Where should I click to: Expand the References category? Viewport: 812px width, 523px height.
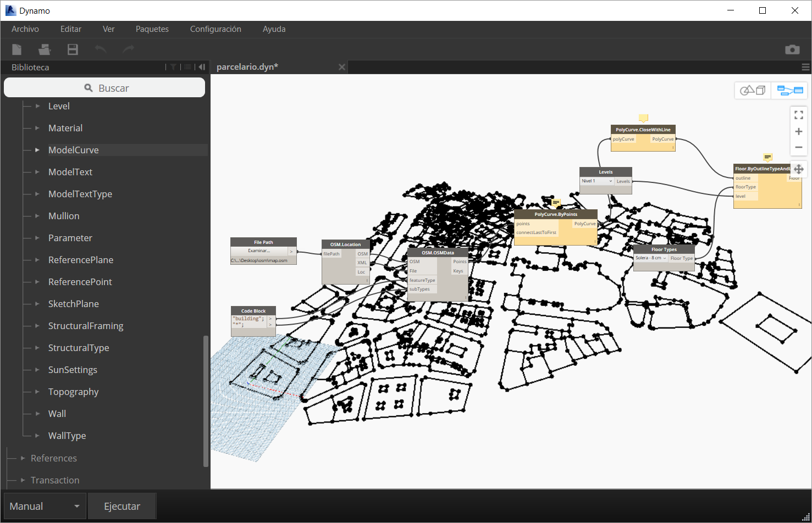23,458
